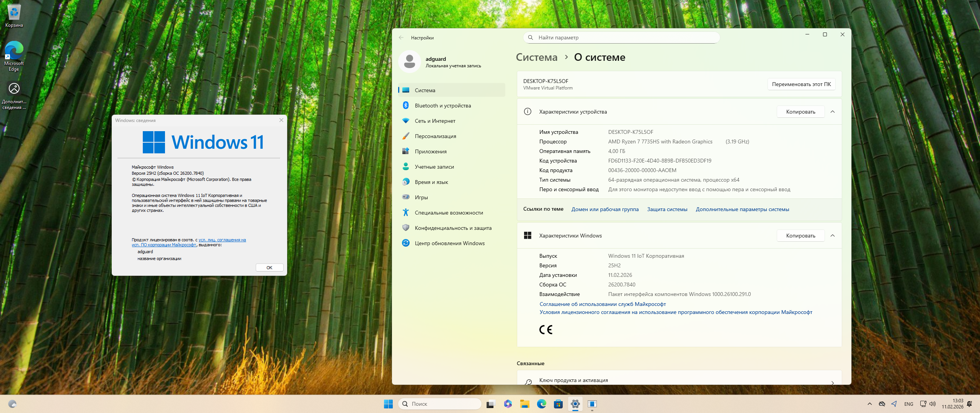Open File Explorer from taskbar
The width and height of the screenshot is (980, 413).
[x=524, y=404]
